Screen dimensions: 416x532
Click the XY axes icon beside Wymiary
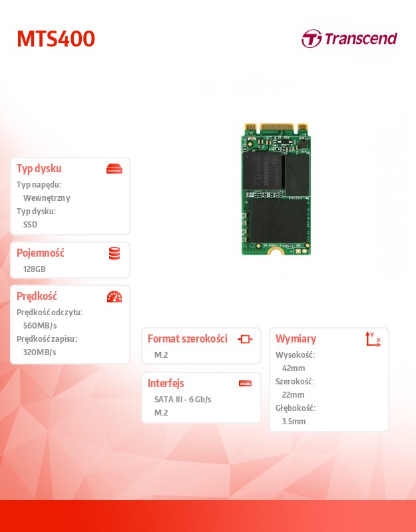(373, 339)
